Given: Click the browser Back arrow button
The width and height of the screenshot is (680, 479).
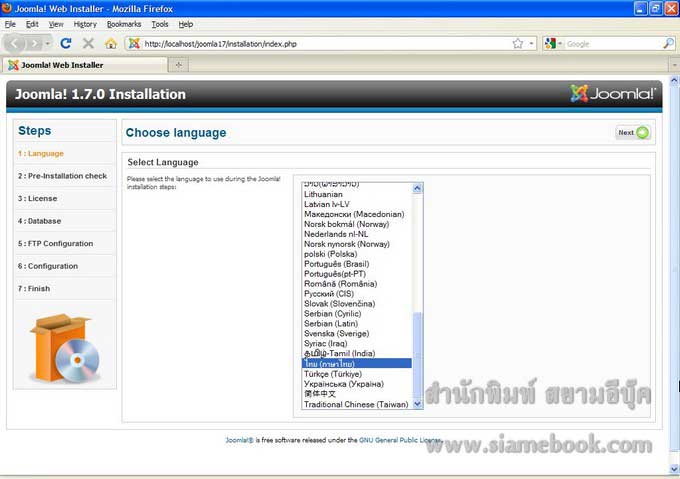Looking at the screenshot, I should [14, 43].
